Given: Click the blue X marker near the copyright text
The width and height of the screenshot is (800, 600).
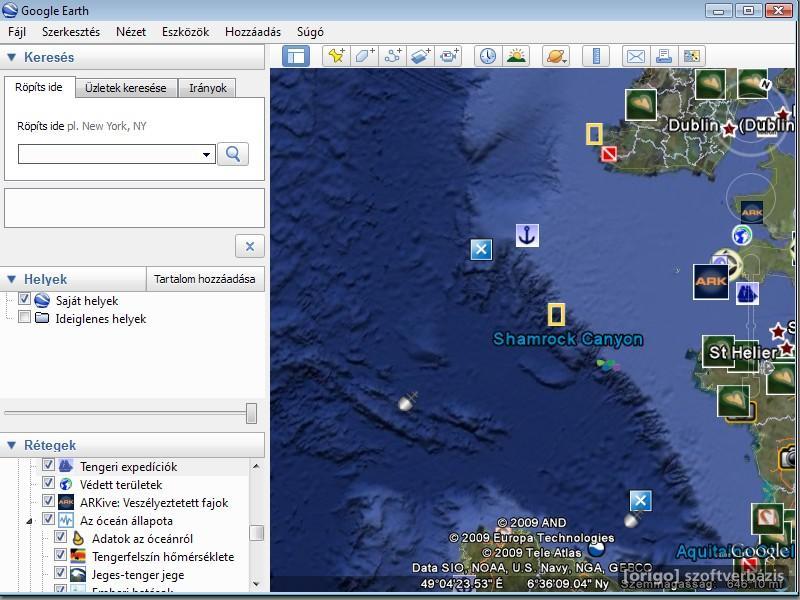Looking at the screenshot, I should coord(640,501).
